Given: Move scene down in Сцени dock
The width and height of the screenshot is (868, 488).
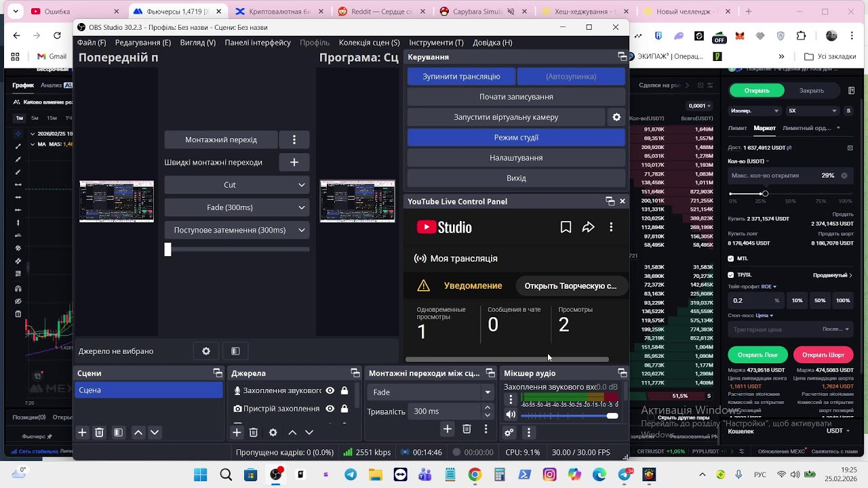Looking at the screenshot, I should 155,432.
